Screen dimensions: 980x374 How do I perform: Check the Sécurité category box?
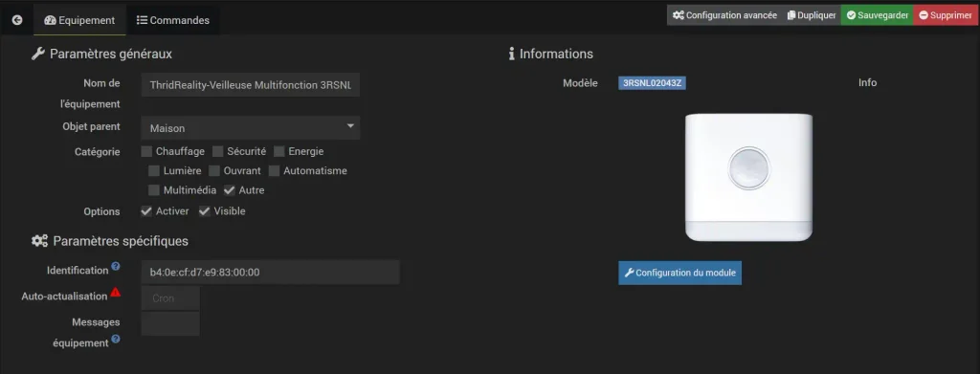pyautogui.click(x=218, y=151)
